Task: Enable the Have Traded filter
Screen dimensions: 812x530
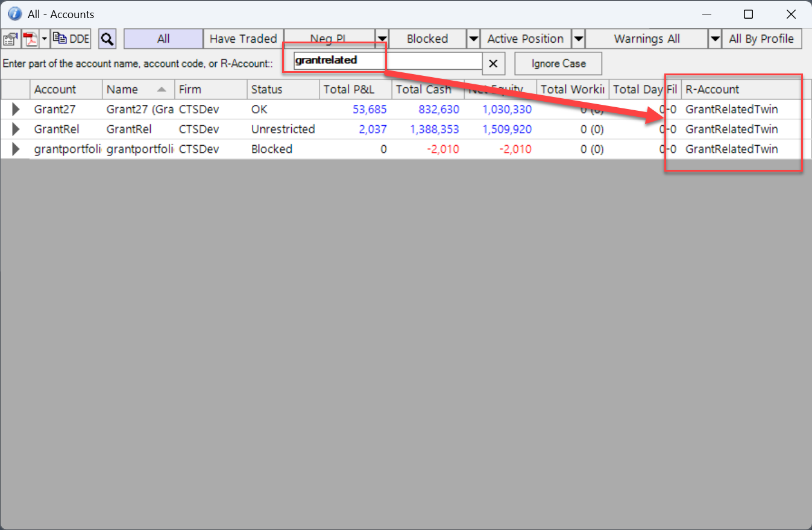Action: point(243,39)
